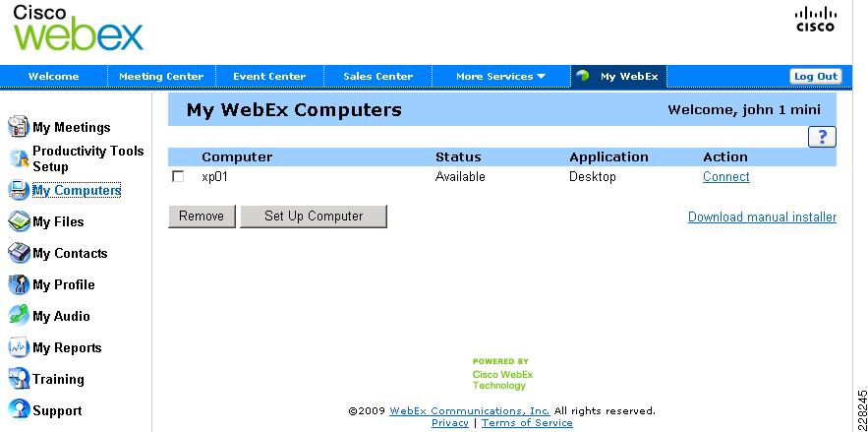Click the xp01 computer name
Image resolution: width=868 pixels, height=432 pixels.
pyautogui.click(x=214, y=177)
